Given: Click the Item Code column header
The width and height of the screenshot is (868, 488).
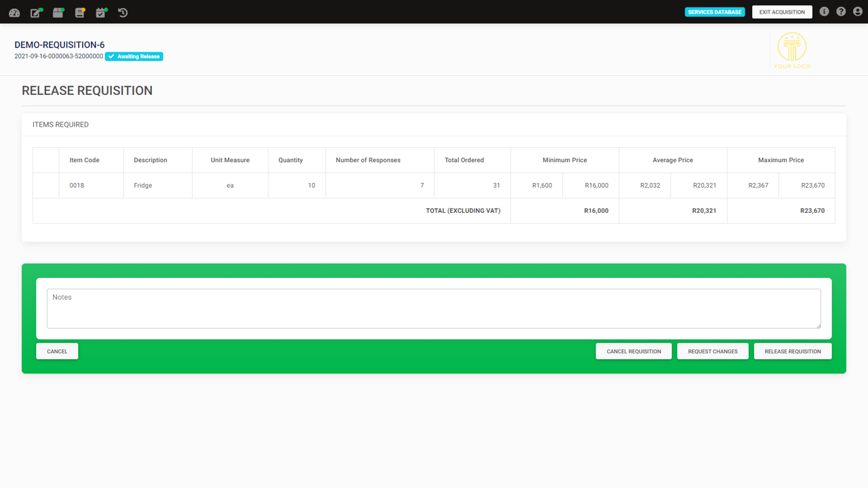Looking at the screenshot, I should click(x=84, y=160).
